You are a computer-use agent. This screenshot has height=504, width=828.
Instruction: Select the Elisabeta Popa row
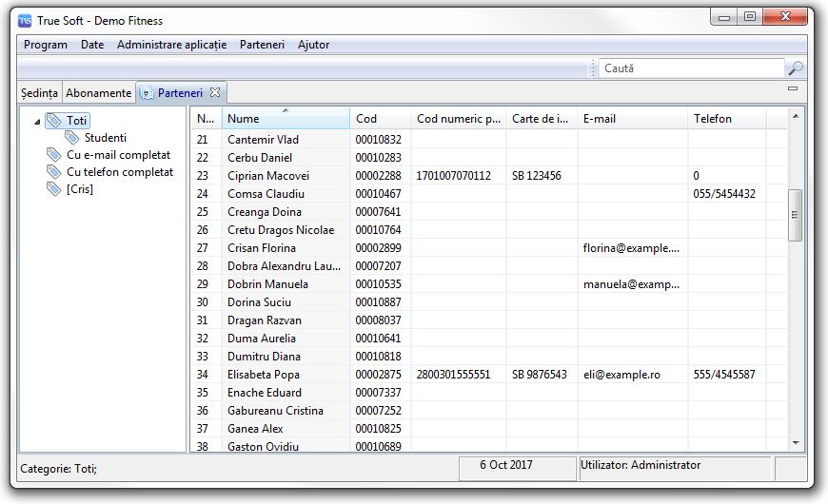(262, 375)
